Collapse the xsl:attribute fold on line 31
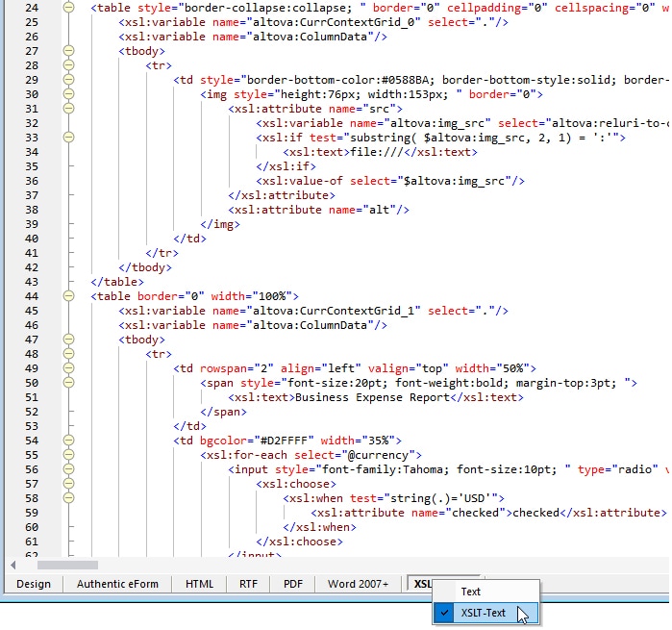The width and height of the screenshot is (672, 630). click(68, 109)
